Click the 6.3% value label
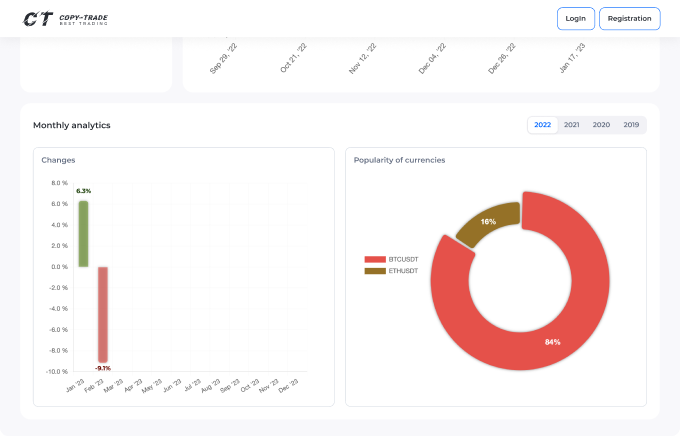The image size is (680, 437). click(x=84, y=191)
